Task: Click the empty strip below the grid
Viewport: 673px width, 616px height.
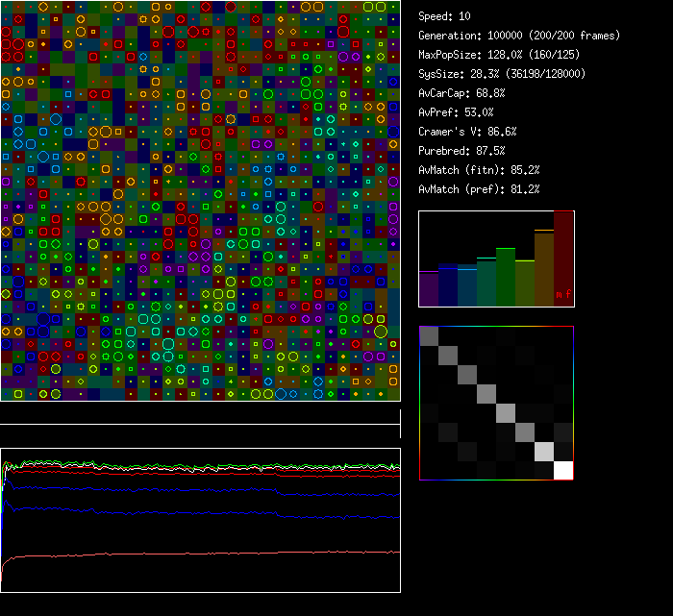Action: (x=200, y=413)
